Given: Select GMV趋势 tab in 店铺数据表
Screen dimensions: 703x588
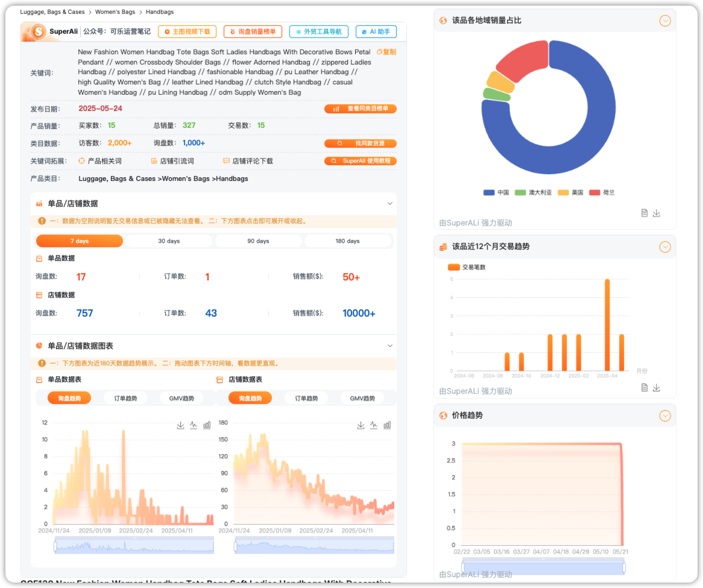Looking at the screenshot, I should tap(362, 398).
